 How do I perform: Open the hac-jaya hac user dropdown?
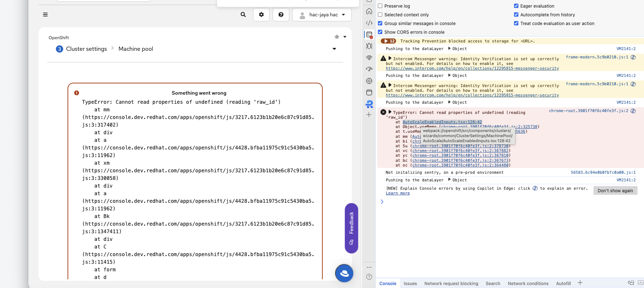coord(322,15)
